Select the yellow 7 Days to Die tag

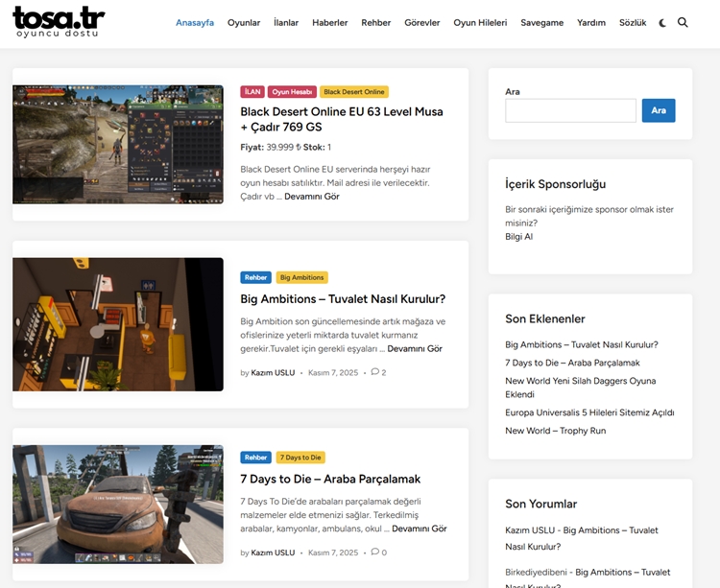click(301, 458)
